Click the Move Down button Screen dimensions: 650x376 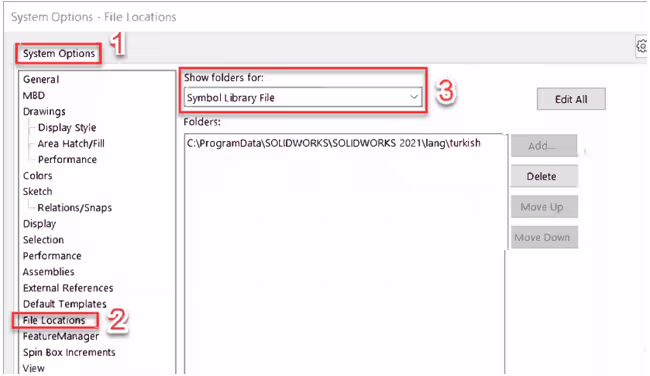(x=543, y=238)
